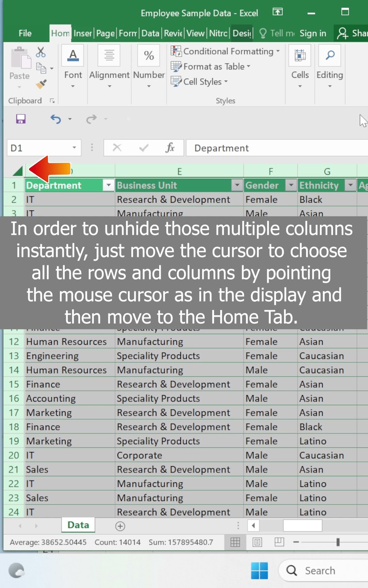368x588 pixels.
Task: Open the Editing magnifier group
Action: tap(330, 66)
